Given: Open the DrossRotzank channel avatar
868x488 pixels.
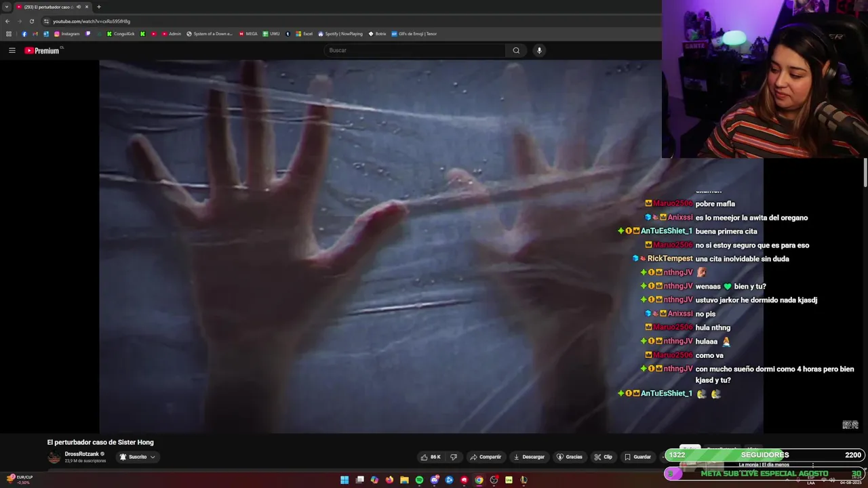Looking at the screenshot, I should tap(54, 457).
